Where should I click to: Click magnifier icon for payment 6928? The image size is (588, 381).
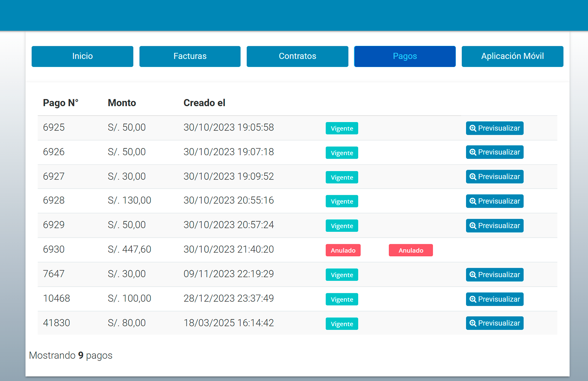point(473,201)
